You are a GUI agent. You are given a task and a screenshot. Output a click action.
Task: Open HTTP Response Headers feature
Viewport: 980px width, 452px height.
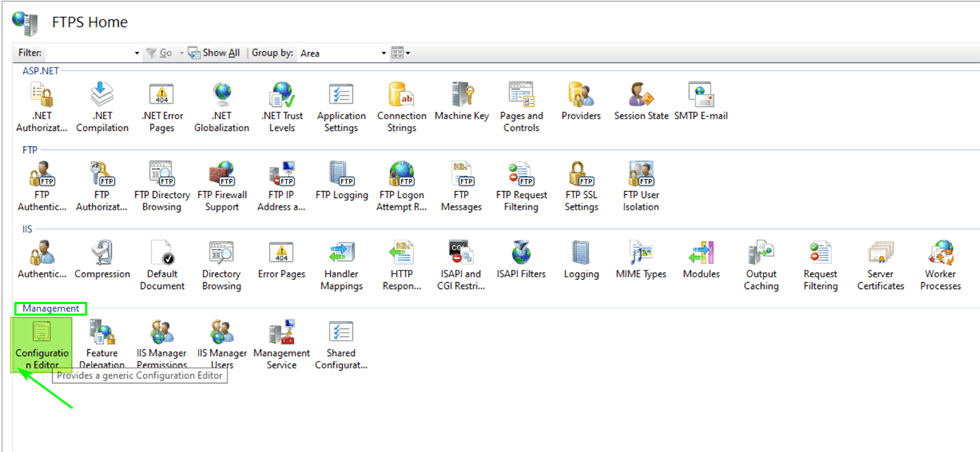pos(401,266)
